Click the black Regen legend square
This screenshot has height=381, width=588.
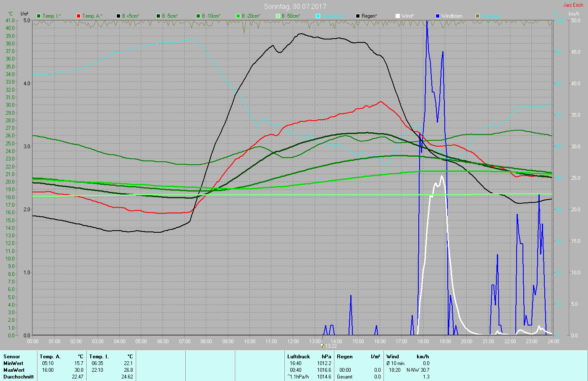click(358, 16)
